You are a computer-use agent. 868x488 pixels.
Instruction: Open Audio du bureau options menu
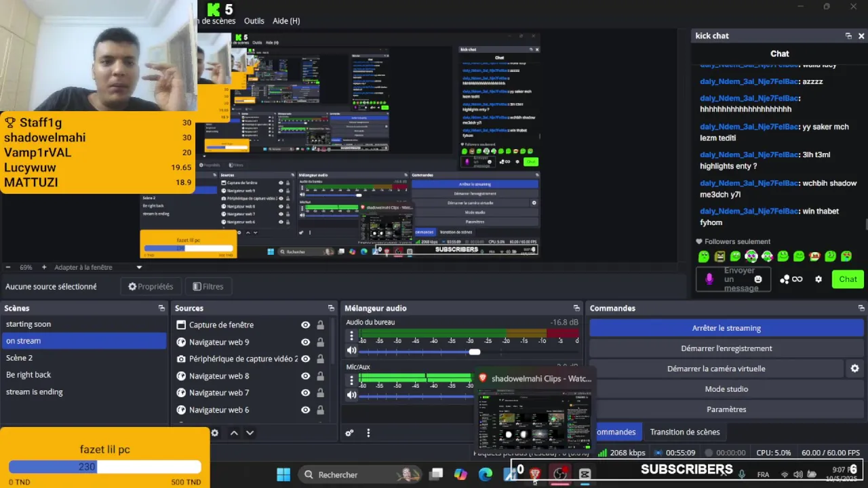pyautogui.click(x=351, y=335)
